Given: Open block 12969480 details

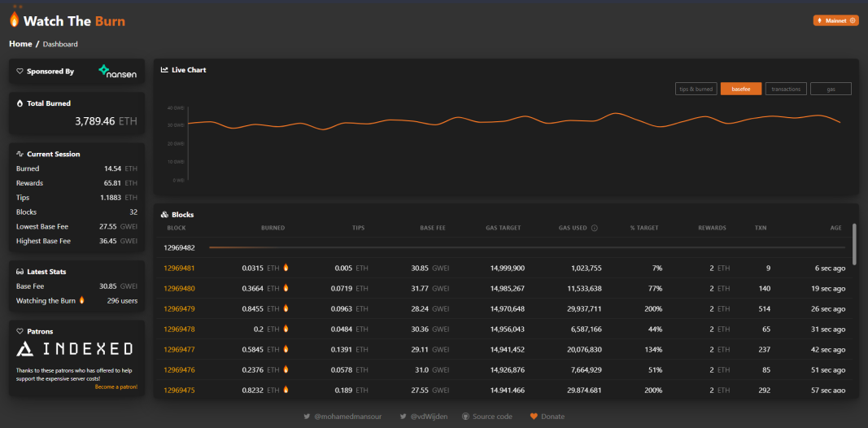Looking at the screenshot, I should tap(179, 289).
